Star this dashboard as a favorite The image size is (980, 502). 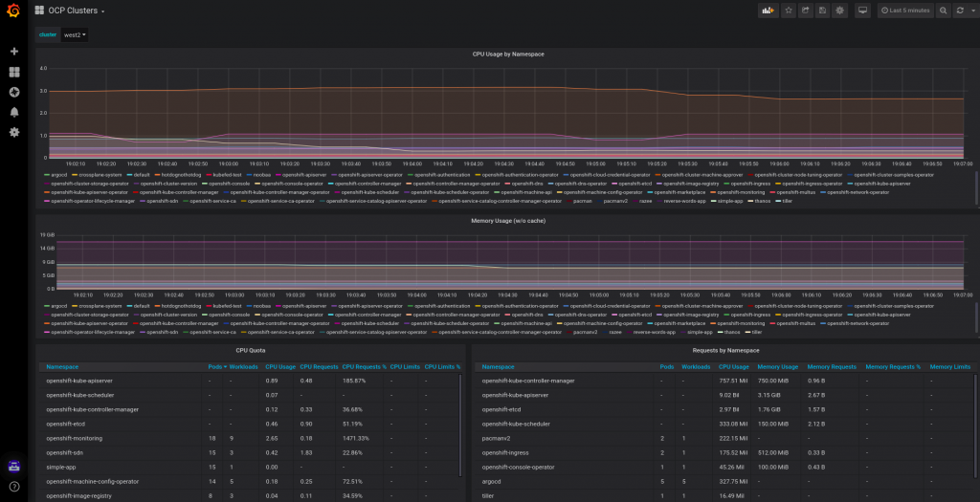(x=789, y=11)
